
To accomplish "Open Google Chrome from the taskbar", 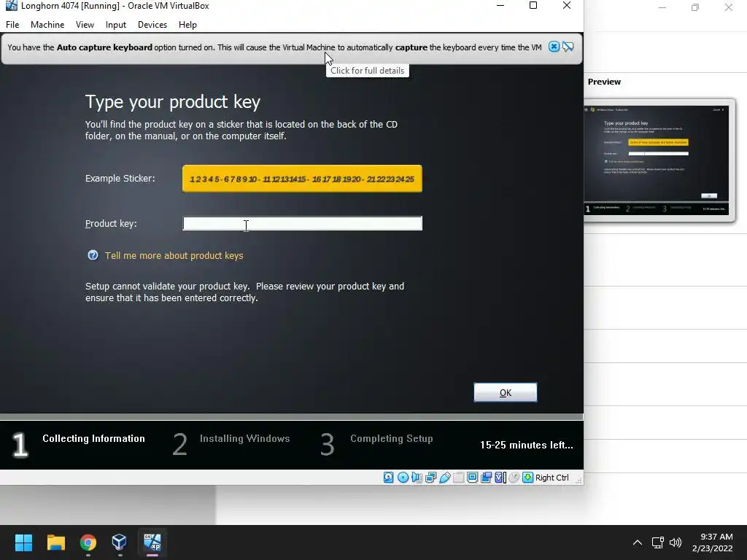I will coord(88,542).
